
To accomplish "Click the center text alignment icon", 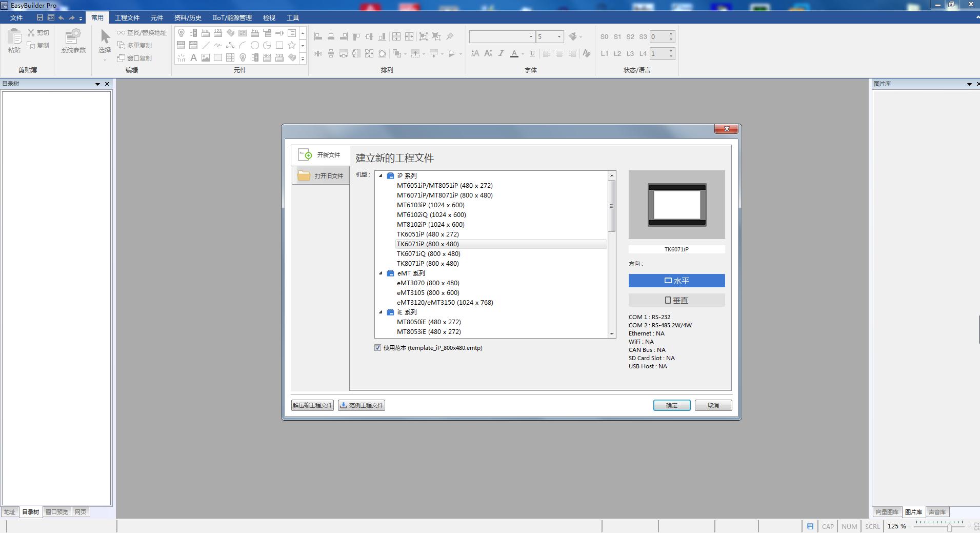I will 559,53.
